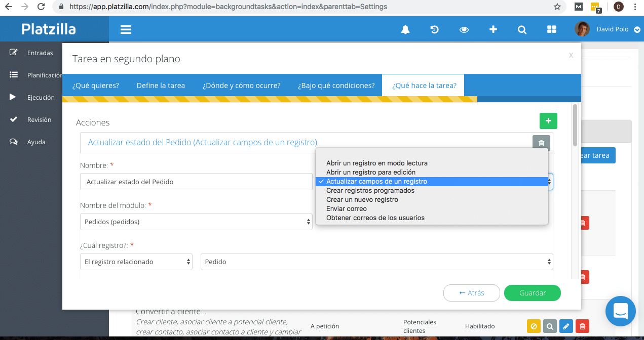
Task: Open the chat support widget
Action: click(x=620, y=311)
